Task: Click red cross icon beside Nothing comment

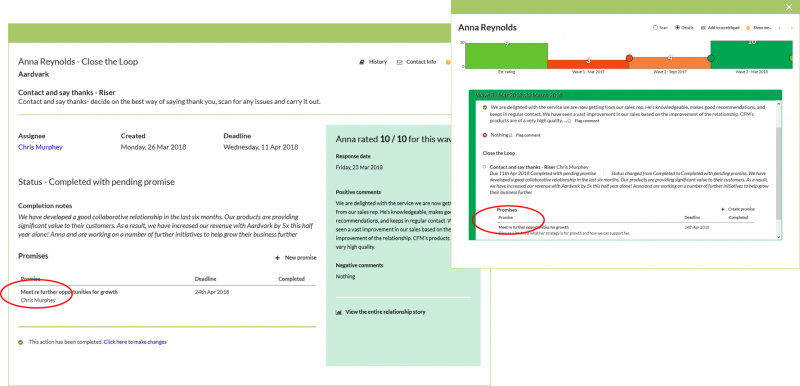Action: tap(484, 135)
